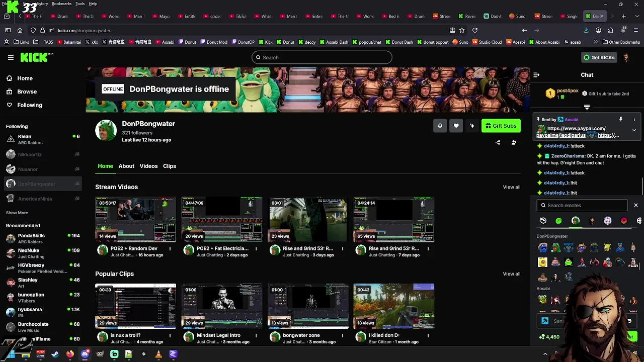Play the 'I killed don D:' clip thumbnail
This screenshot has height=362, width=644.
pyautogui.click(x=394, y=306)
